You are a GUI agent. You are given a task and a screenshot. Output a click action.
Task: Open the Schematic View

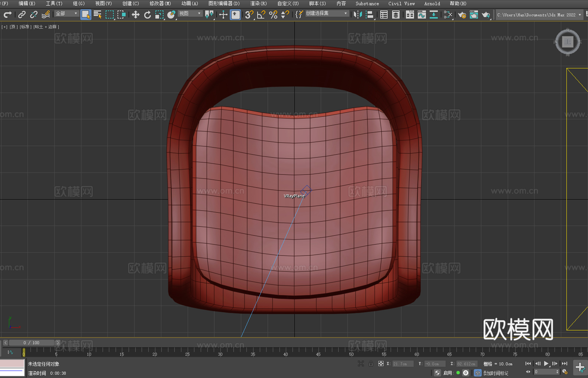click(448, 14)
